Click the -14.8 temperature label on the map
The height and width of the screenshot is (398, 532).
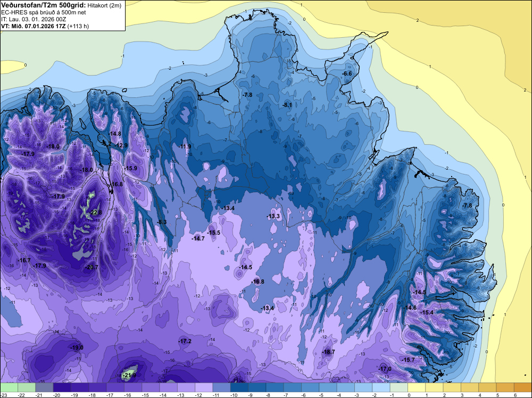coord(115,134)
